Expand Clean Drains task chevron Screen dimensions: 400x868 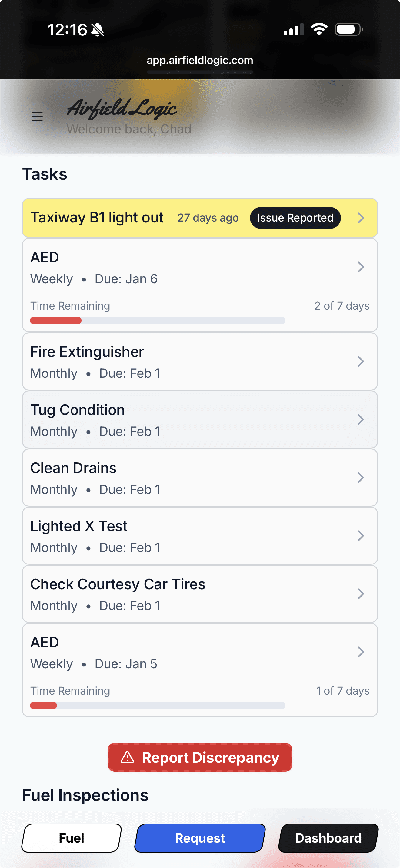(x=361, y=478)
